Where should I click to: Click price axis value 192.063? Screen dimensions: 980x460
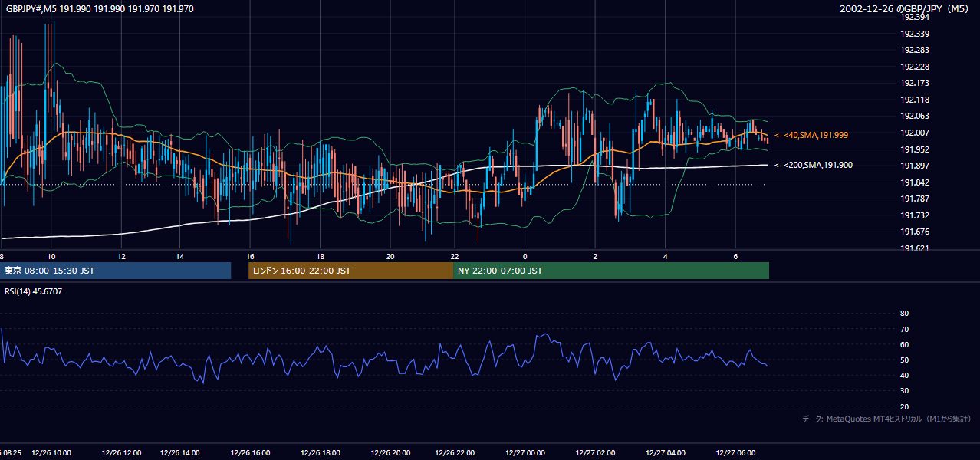tap(915, 117)
